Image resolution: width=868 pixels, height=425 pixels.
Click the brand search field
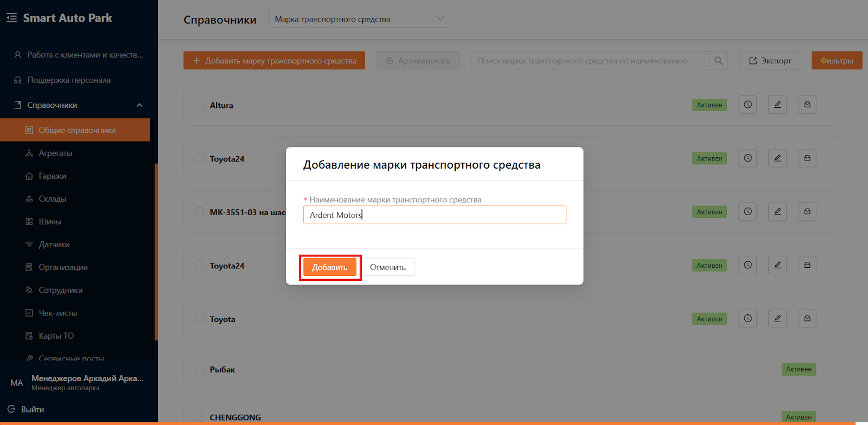[590, 60]
